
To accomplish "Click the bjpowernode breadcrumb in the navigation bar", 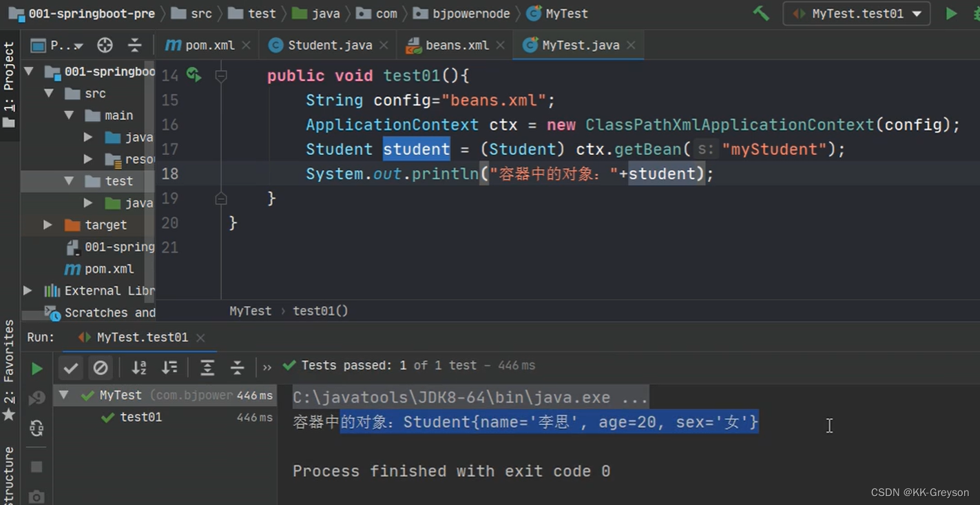I will point(461,14).
